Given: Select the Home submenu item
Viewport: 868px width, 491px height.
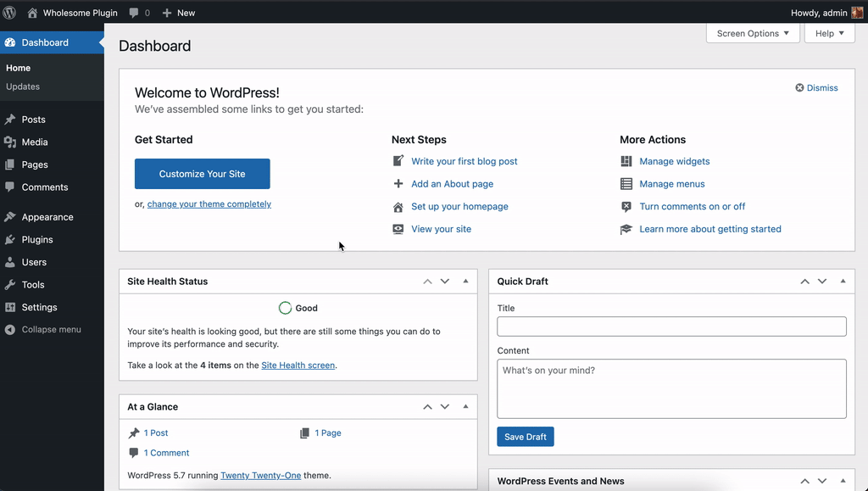Looking at the screenshot, I should [19, 68].
